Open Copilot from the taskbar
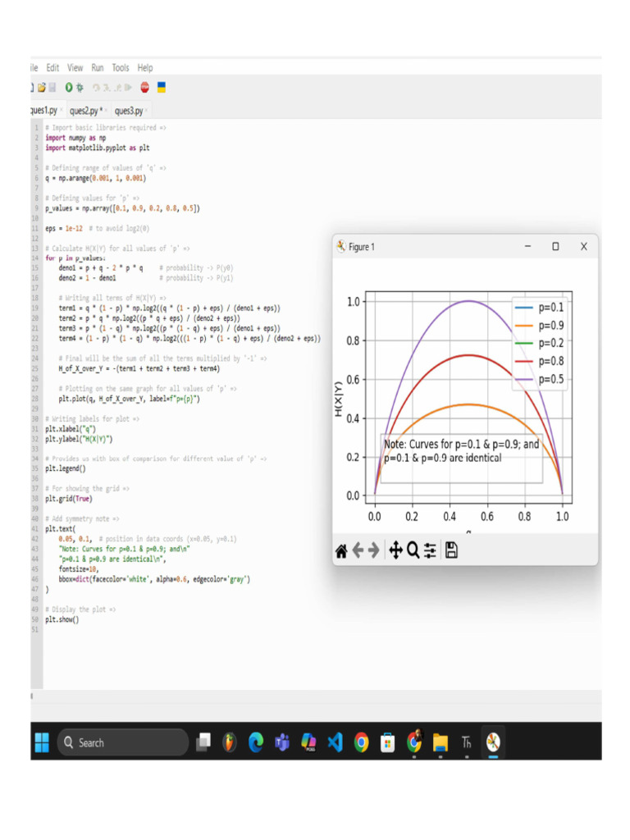630x840 pixels. (308, 742)
